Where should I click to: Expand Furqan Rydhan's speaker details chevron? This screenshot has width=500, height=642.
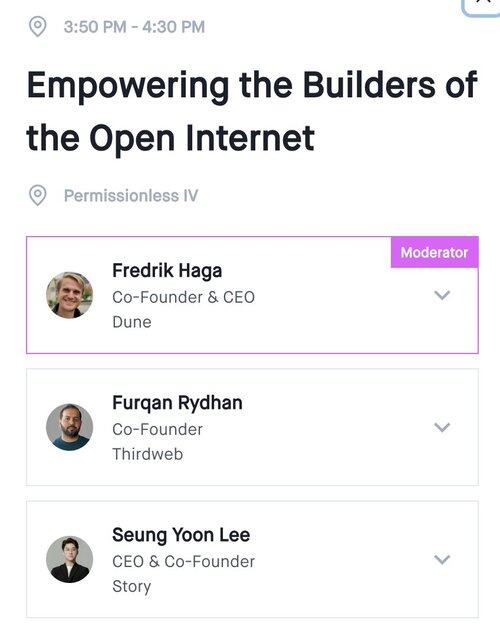pos(442,427)
